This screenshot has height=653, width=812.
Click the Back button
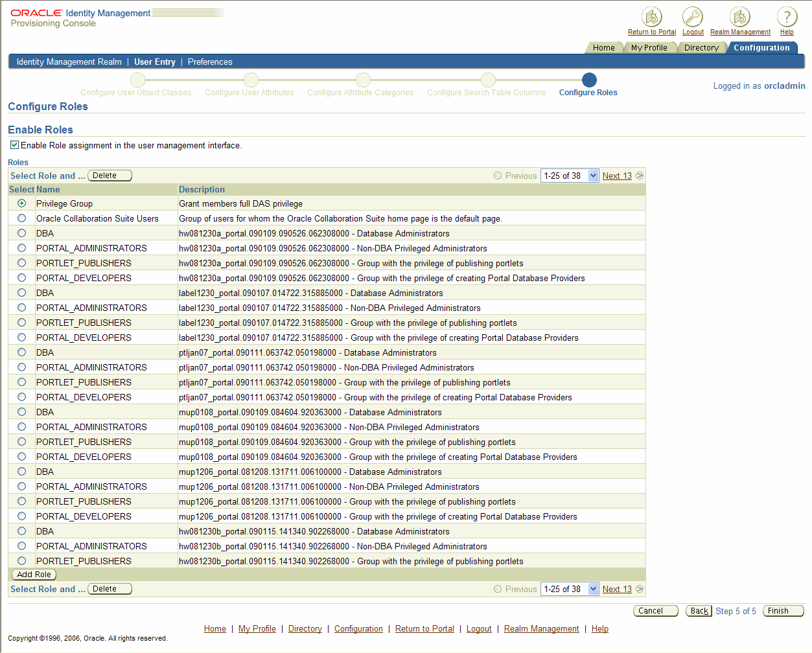[699, 611]
